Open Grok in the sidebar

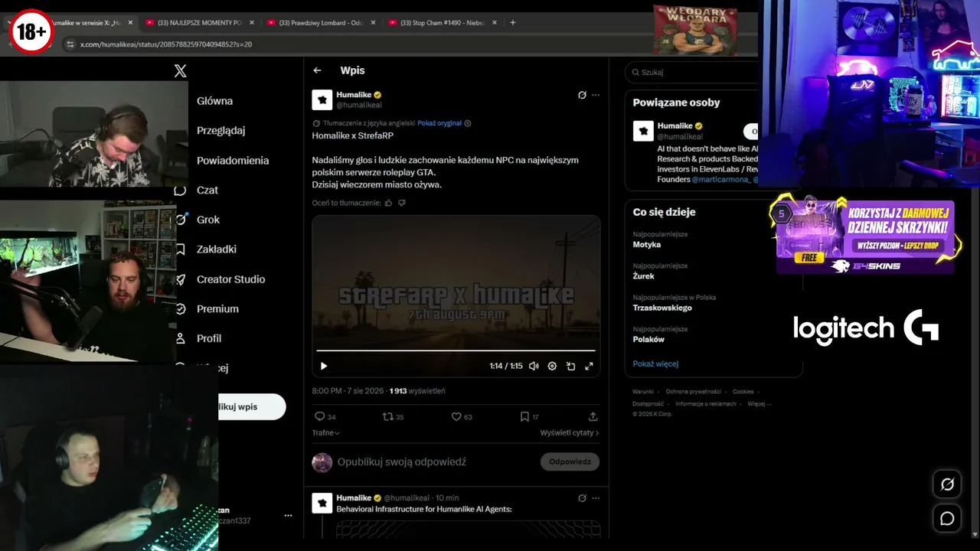point(208,220)
